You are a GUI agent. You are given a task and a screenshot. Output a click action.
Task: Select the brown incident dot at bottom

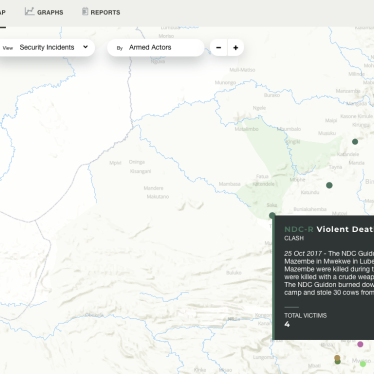[337, 358]
